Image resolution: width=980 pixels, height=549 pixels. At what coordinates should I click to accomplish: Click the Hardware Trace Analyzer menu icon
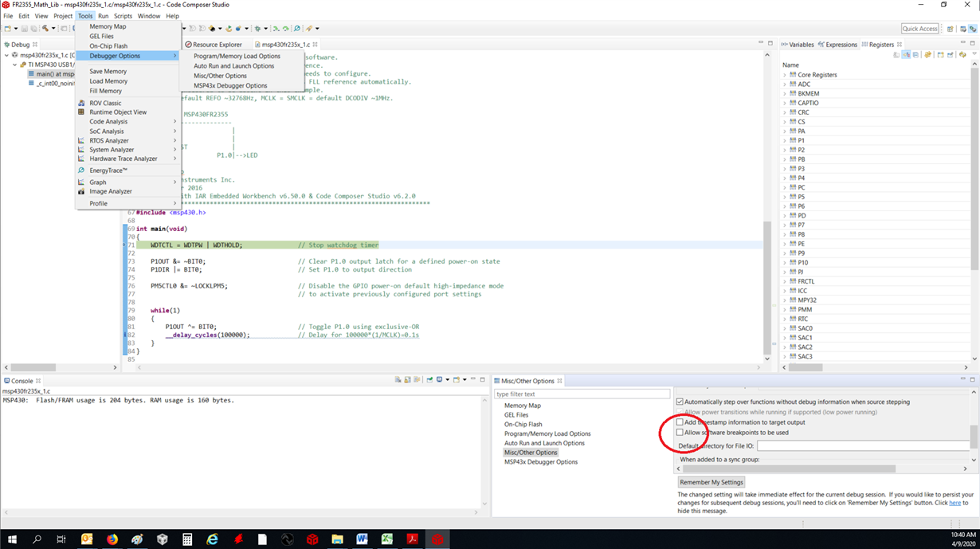coord(81,159)
